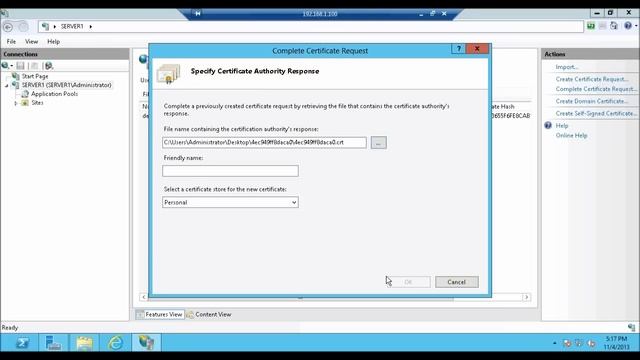640x360 pixels.
Task: Click the server icon in the address bar
Action: click(x=45, y=27)
